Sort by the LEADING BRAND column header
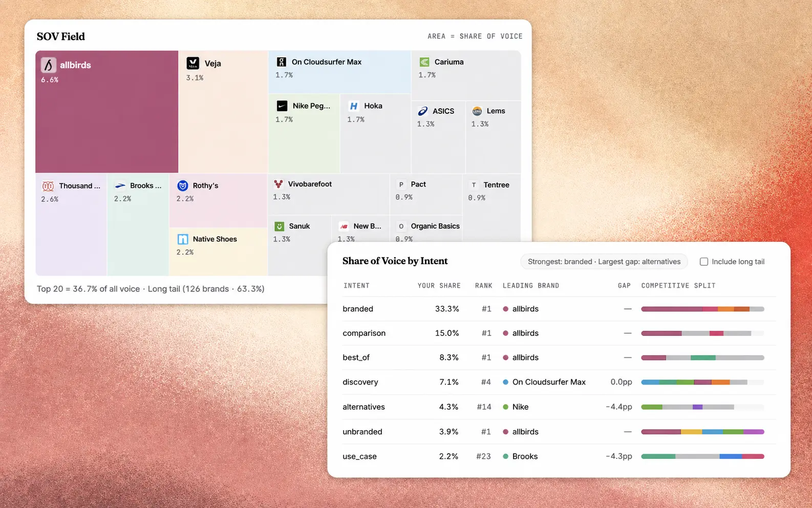The height and width of the screenshot is (508, 812). click(531, 286)
